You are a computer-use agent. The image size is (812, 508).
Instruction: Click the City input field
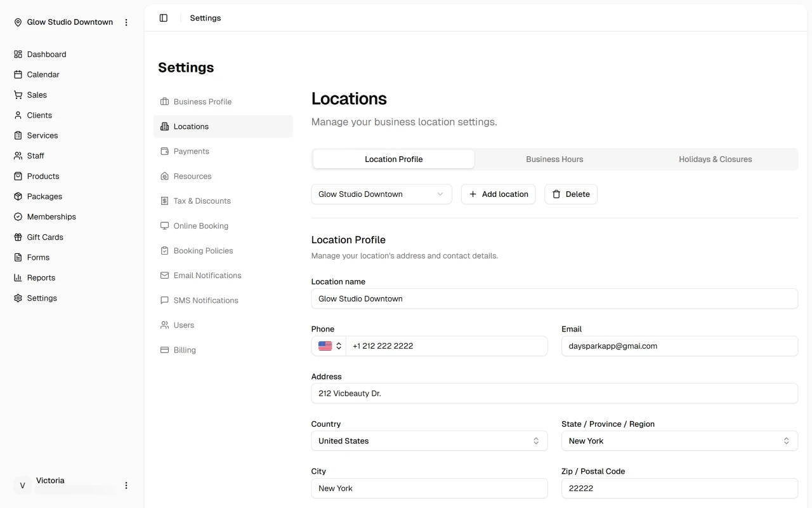click(x=429, y=488)
